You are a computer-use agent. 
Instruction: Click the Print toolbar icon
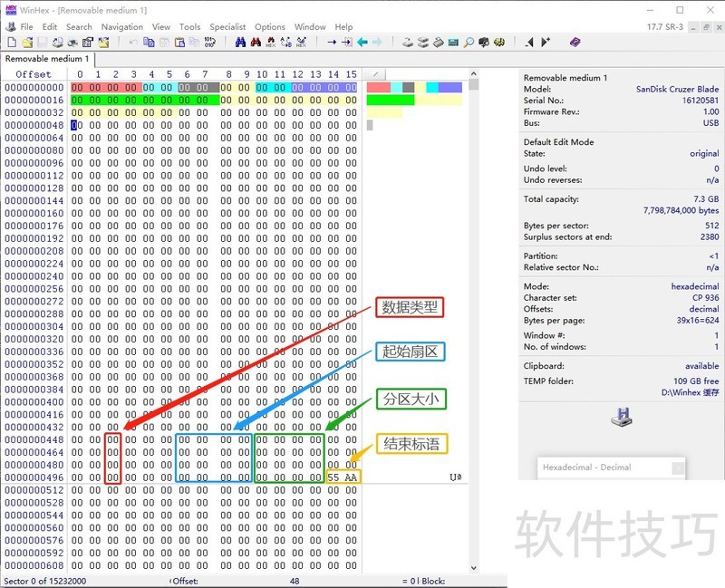pos(73,43)
